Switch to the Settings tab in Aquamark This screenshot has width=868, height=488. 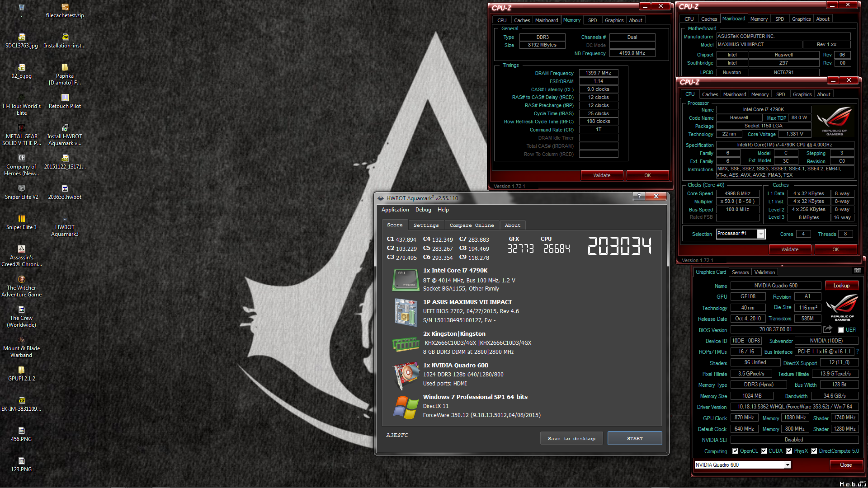click(426, 225)
